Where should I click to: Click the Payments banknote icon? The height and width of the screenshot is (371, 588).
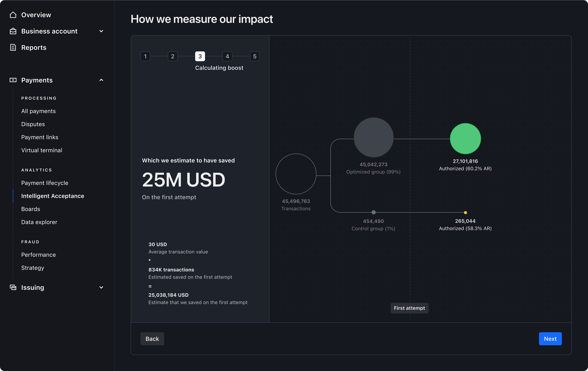(x=13, y=80)
